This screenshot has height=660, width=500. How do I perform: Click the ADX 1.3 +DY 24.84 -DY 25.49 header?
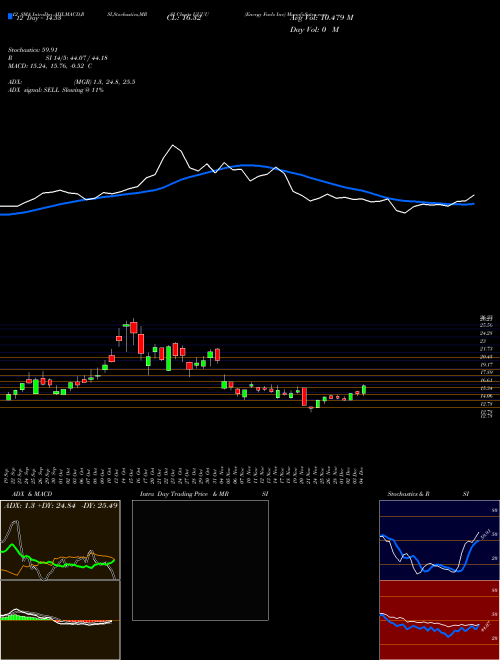(61, 505)
